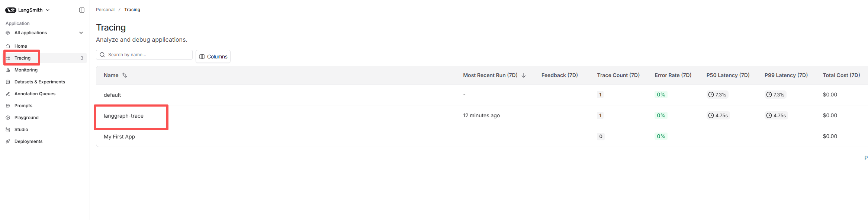
Task: Click the Tracing sidebar icon
Action: pos(8,58)
